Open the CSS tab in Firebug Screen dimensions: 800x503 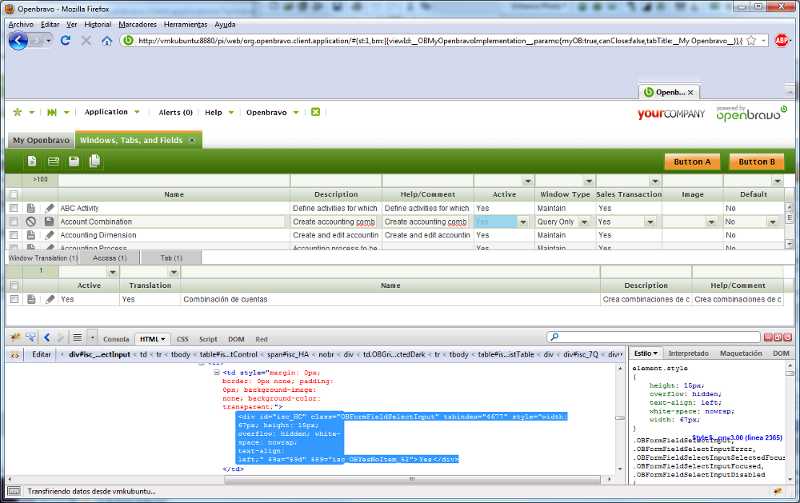(x=182, y=339)
